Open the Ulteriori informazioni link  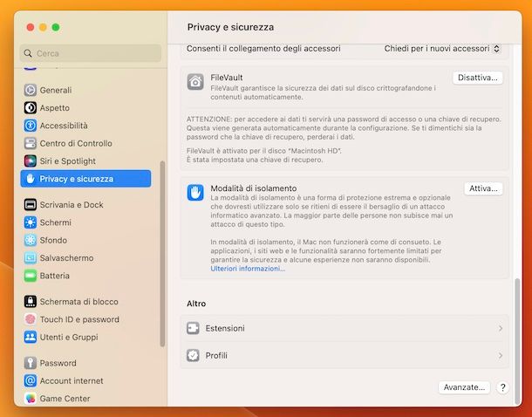(248, 269)
